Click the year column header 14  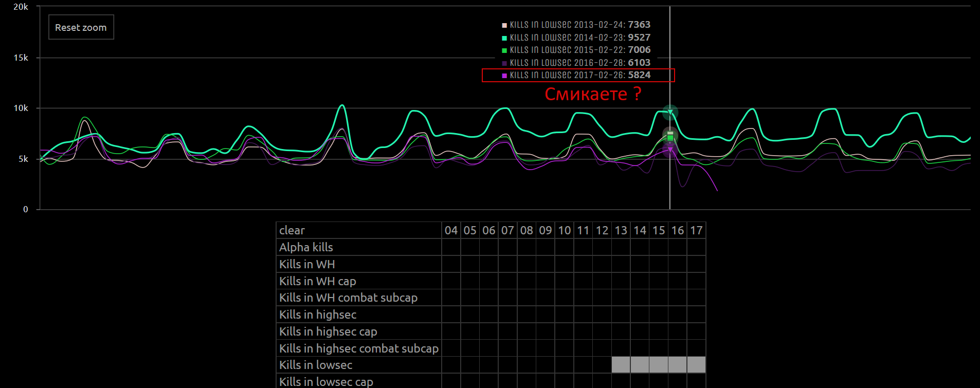pos(640,230)
